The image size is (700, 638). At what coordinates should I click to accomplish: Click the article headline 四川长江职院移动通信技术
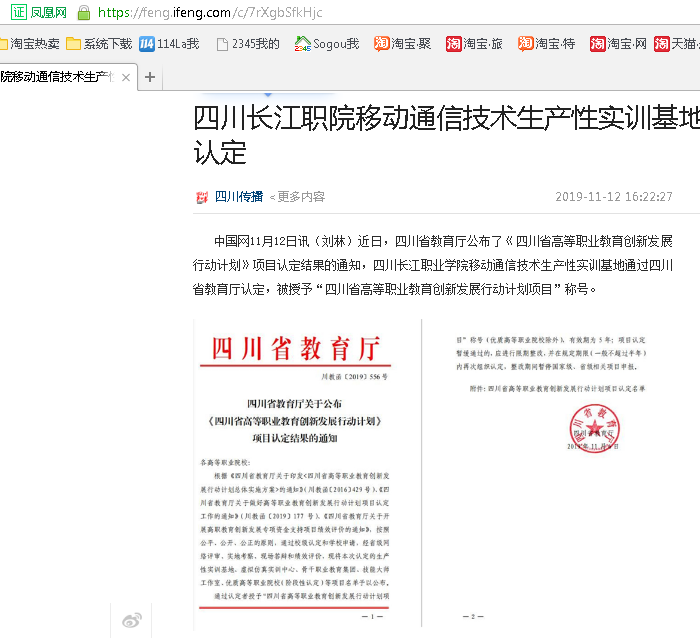(446, 135)
